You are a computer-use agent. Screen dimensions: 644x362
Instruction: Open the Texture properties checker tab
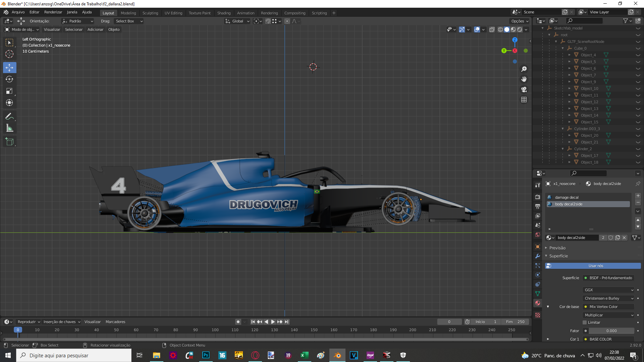[538, 315]
